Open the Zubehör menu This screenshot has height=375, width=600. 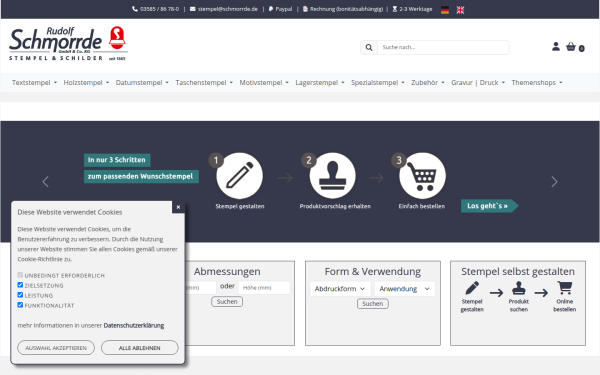point(428,83)
